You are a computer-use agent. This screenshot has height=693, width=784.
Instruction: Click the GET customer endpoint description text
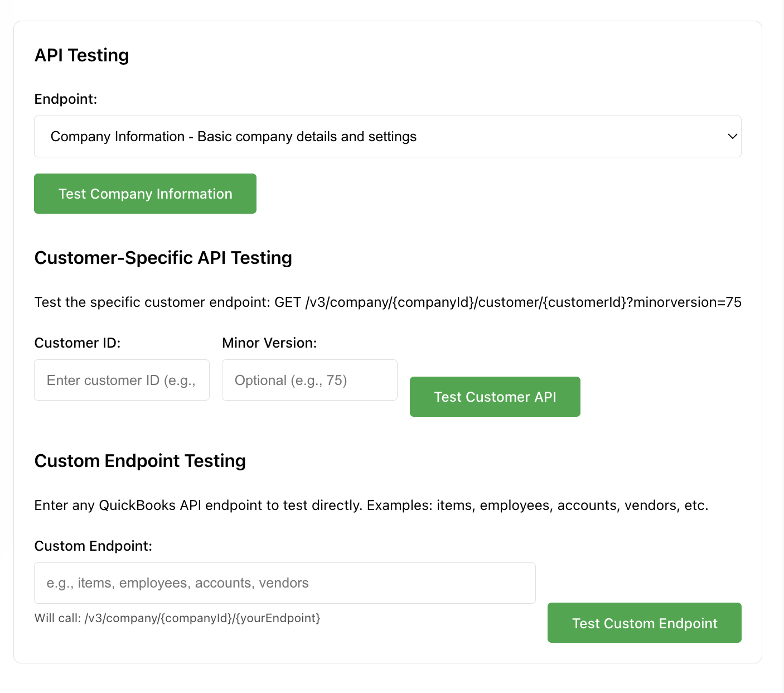pyautogui.click(x=387, y=302)
